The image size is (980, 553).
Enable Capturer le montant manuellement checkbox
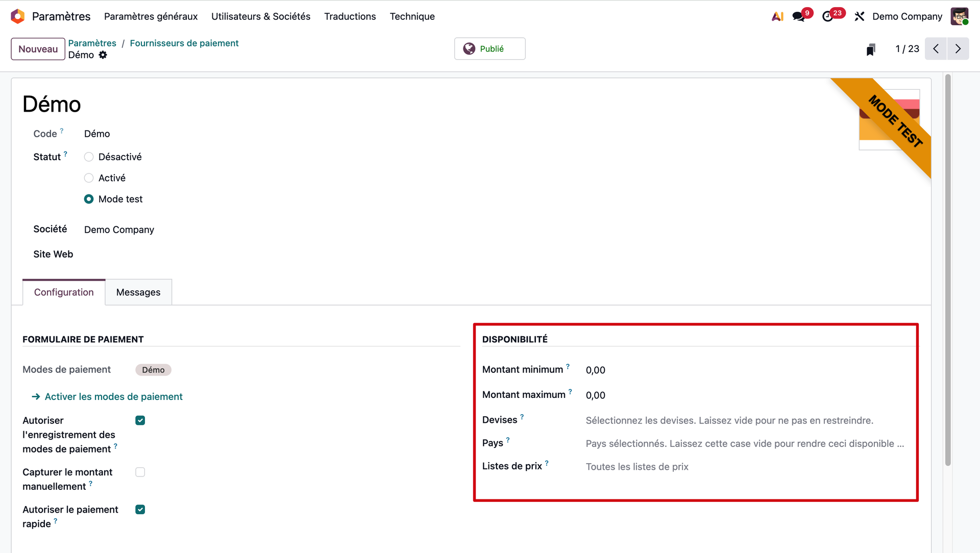click(140, 472)
